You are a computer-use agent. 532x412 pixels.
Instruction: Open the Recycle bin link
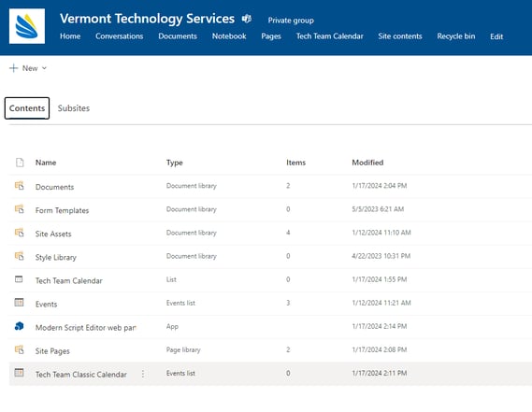tap(456, 36)
